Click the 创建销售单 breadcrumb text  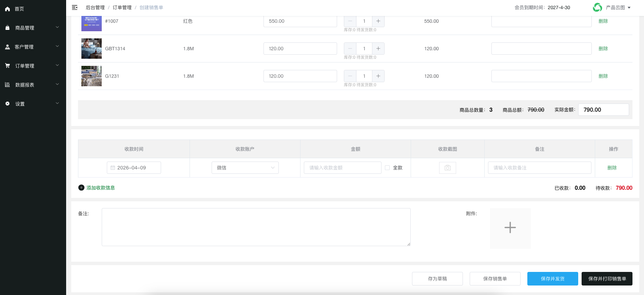[x=151, y=7]
